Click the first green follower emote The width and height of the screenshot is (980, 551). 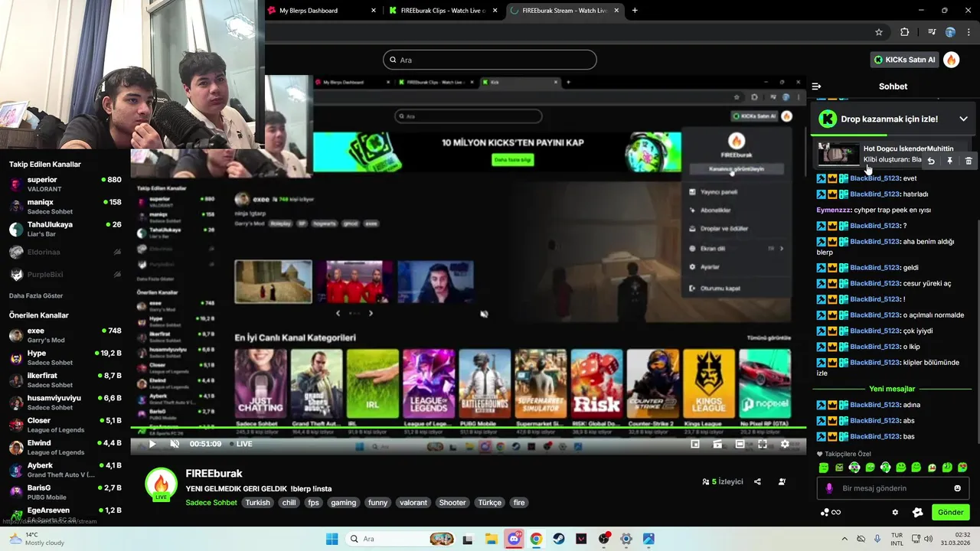click(x=824, y=468)
